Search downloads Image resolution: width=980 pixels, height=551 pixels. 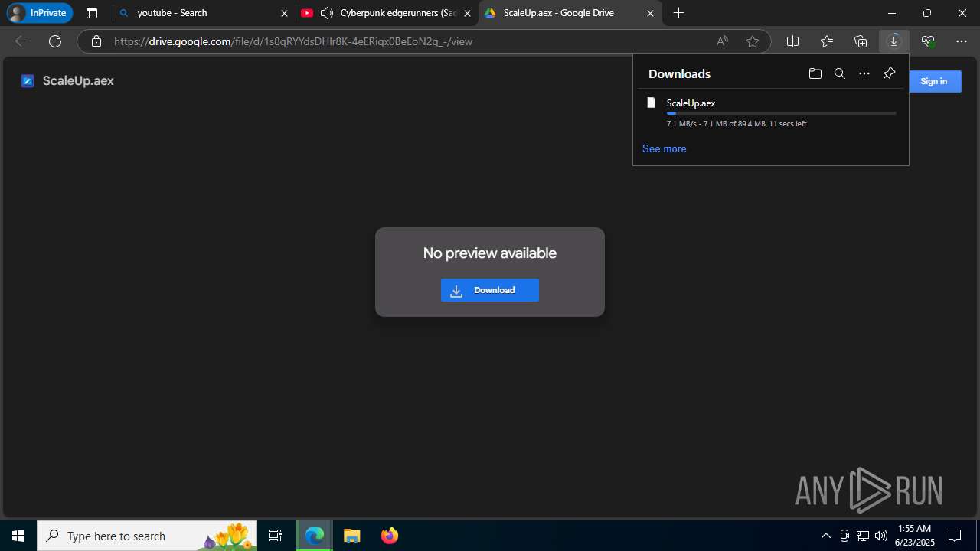coord(840,73)
